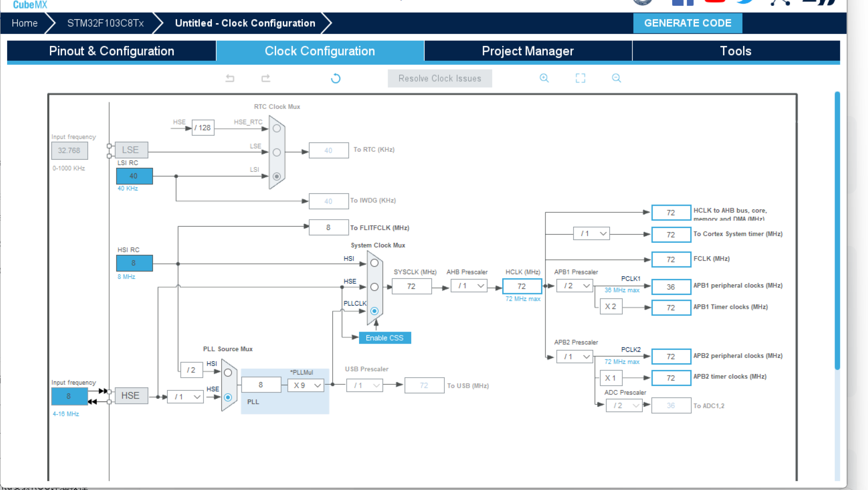The height and width of the screenshot is (490, 868).
Task: Click the APB1 X 2 multiplier box
Action: coord(611,307)
